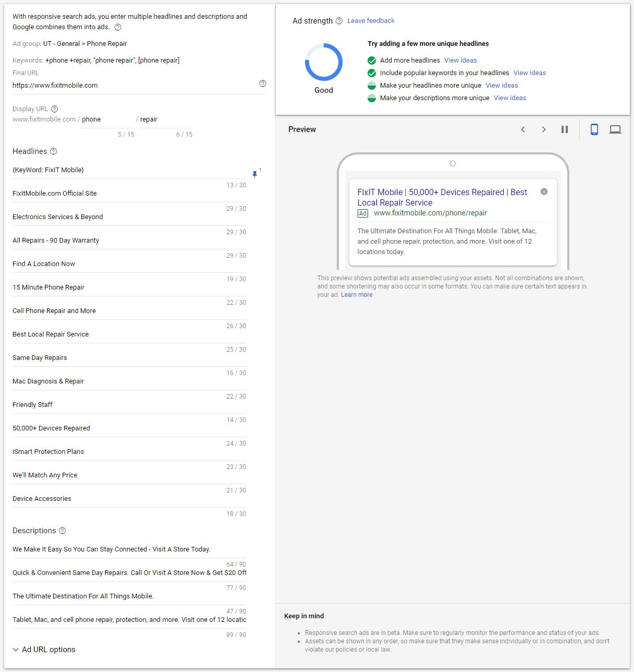Edit the '50,000+ Devices Repaired' headline
Screen dimensions: 634x672
(x=129, y=428)
